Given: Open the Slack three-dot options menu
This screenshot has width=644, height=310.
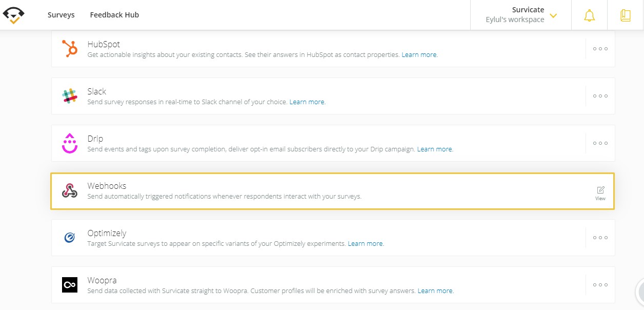Looking at the screenshot, I should [600, 96].
